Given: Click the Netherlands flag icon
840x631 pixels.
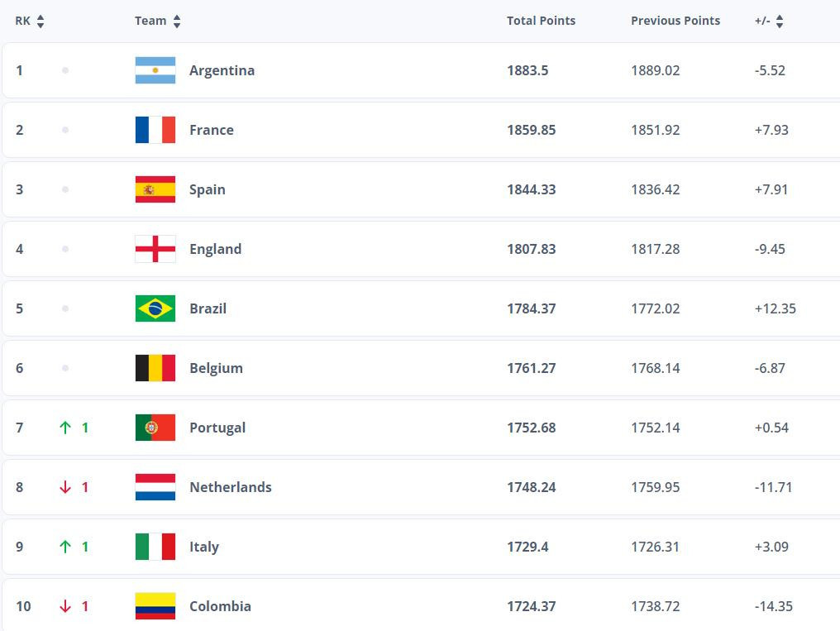Looking at the screenshot, I should click(x=155, y=487).
